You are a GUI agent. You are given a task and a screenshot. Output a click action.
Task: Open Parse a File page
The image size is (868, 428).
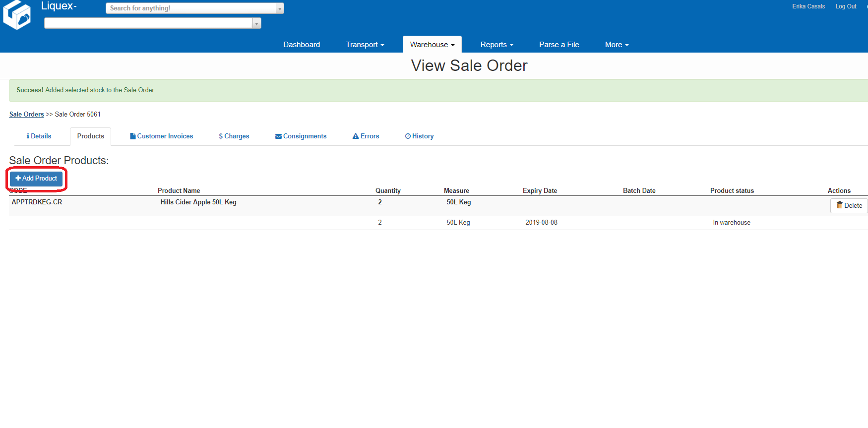click(x=559, y=45)
